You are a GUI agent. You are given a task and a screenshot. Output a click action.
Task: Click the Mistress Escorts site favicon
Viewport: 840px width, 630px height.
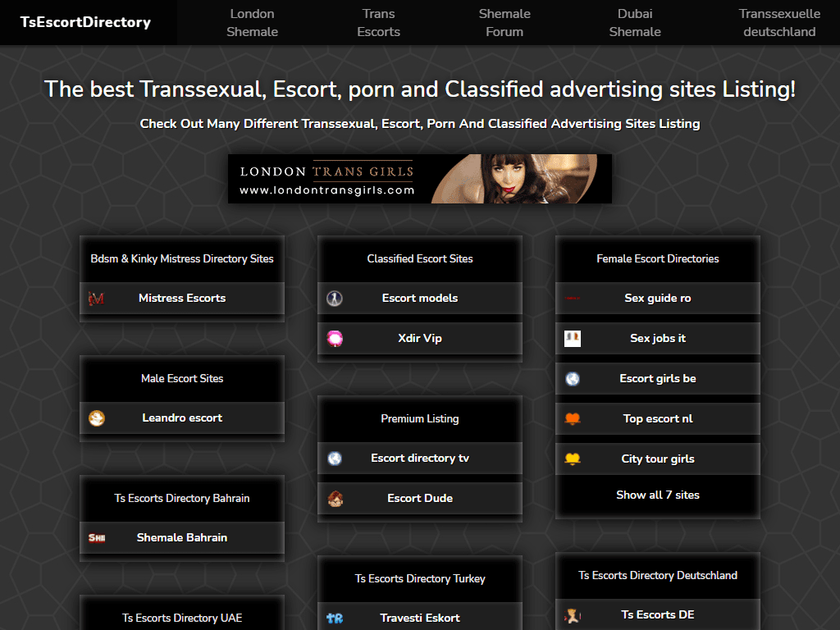tap(98, 298)
